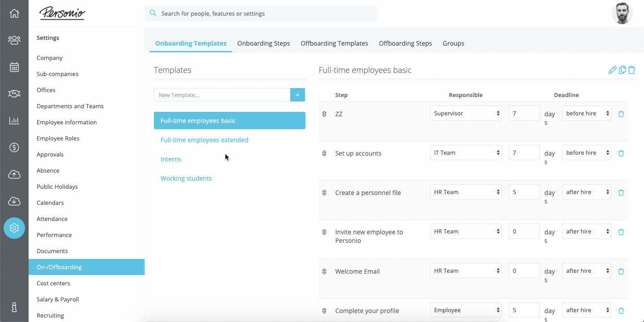644x322 pixels.
Task: Open the bar chart reports icon
Action: [x=14, y=120]
